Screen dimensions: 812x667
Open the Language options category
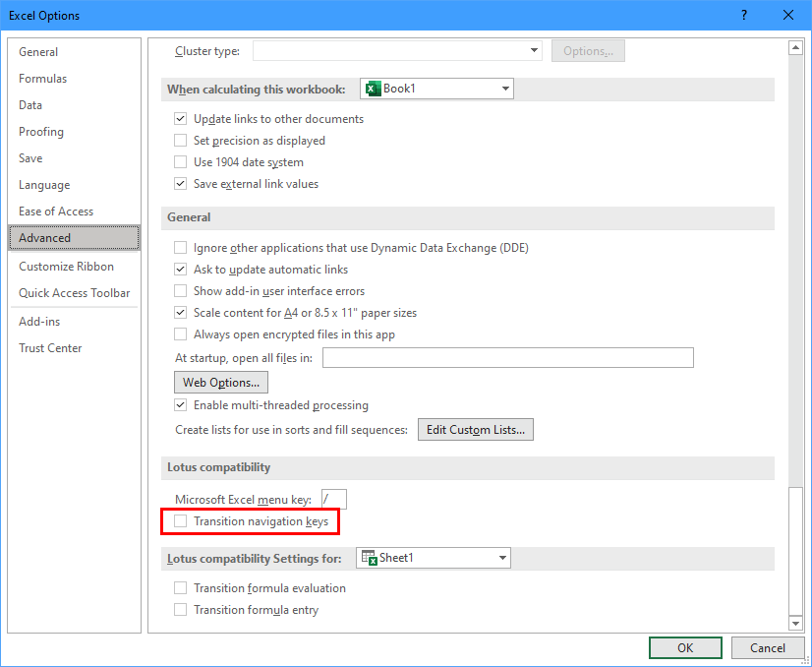(x=74, y=185)
